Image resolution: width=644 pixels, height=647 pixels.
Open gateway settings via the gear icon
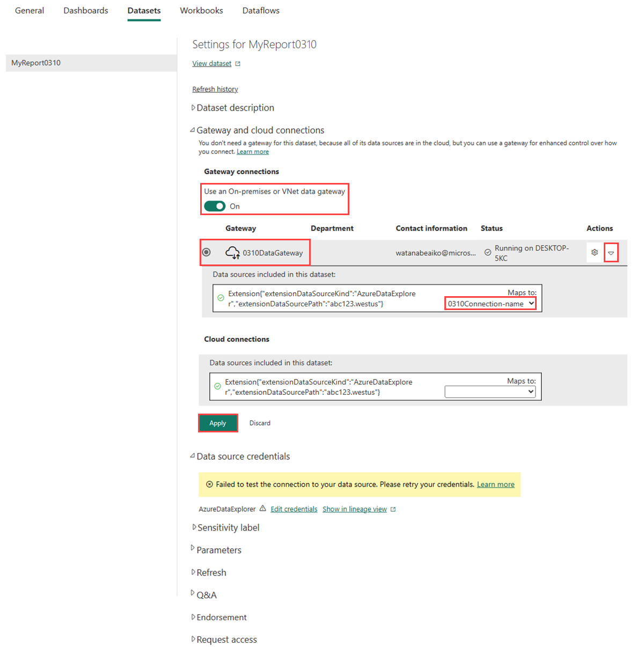pyautogui.click(x=595, y=252)
